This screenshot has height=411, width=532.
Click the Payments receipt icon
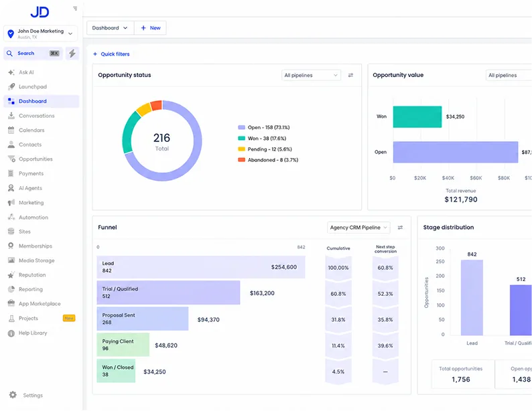(11, 173)
